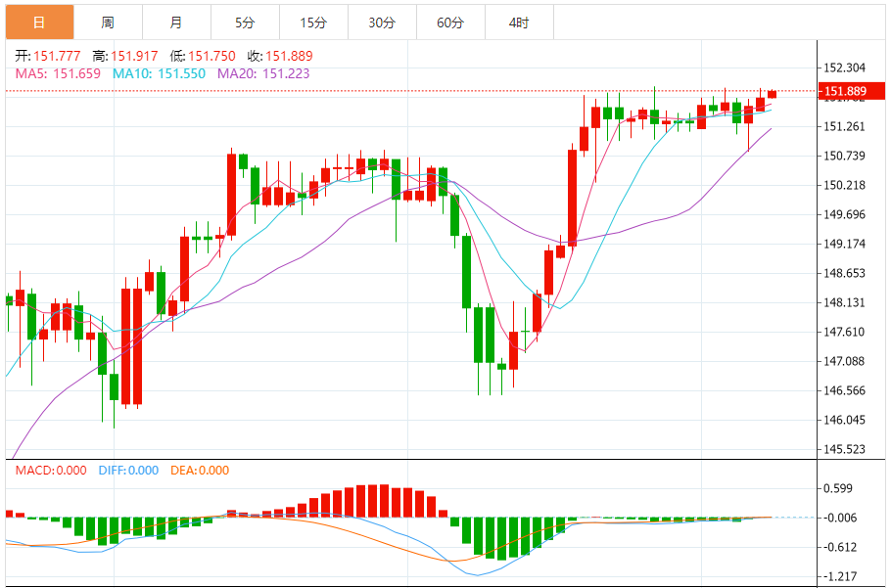The height and width of the screenshot is (588, 891).
Task: Click the 148.653 price axis label
Action: pos(844,274)
